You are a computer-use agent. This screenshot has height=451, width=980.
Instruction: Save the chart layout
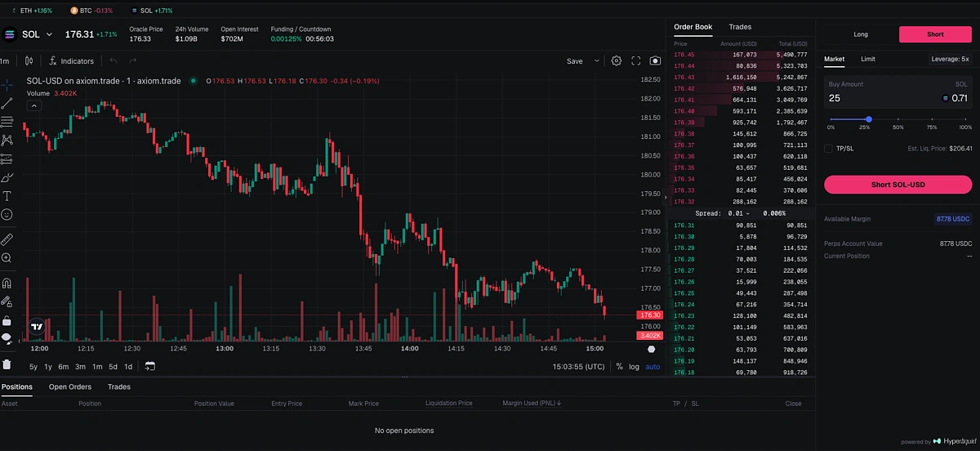[x=575, y=61]
